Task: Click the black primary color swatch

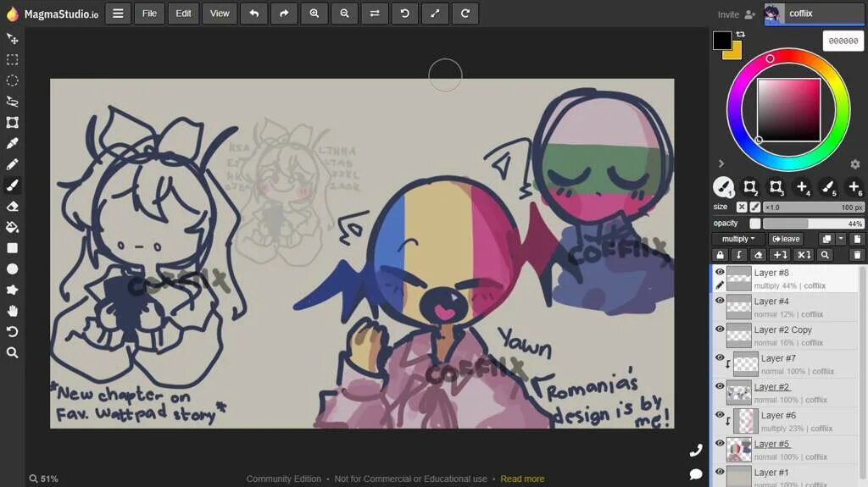Action: [x=722, y=41]
